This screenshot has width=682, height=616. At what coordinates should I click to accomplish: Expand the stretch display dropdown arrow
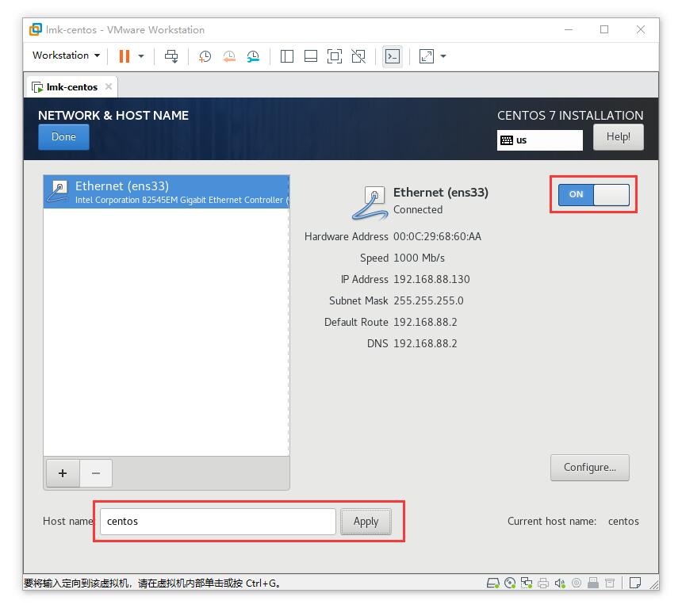(x=443, y=56)
